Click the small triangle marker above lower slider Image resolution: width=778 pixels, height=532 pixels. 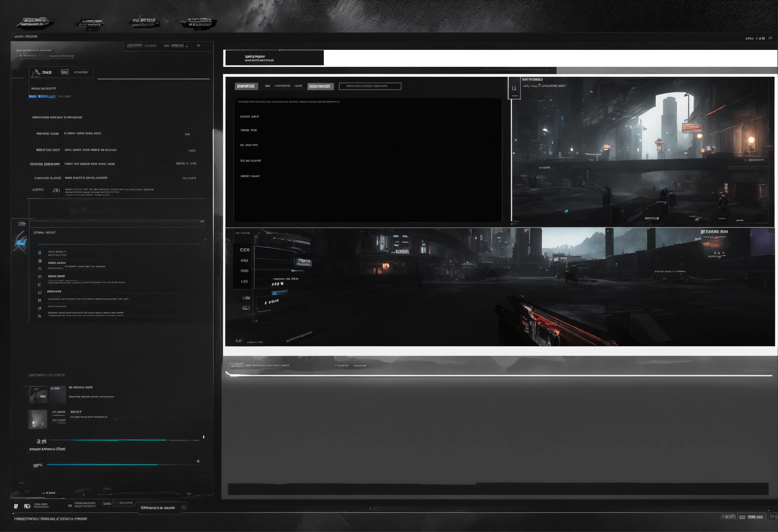click(198, 461)
